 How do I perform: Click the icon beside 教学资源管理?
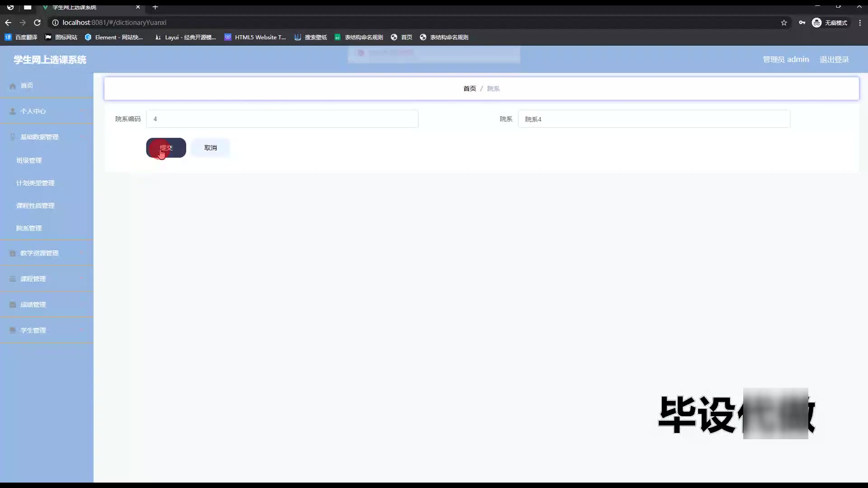pyautogui.click(x=13, y=253)
